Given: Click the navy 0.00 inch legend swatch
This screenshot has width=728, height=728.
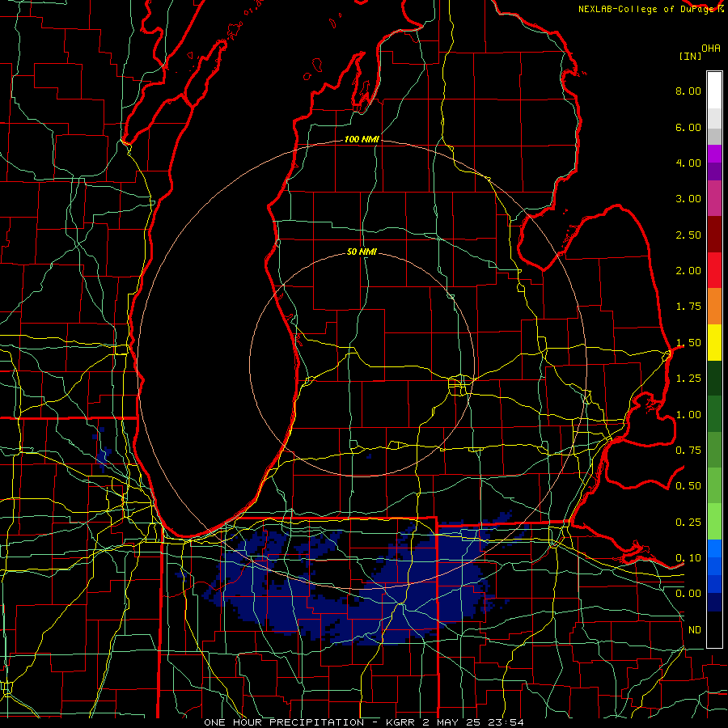Looking at the screenshot, I should 714,602.
